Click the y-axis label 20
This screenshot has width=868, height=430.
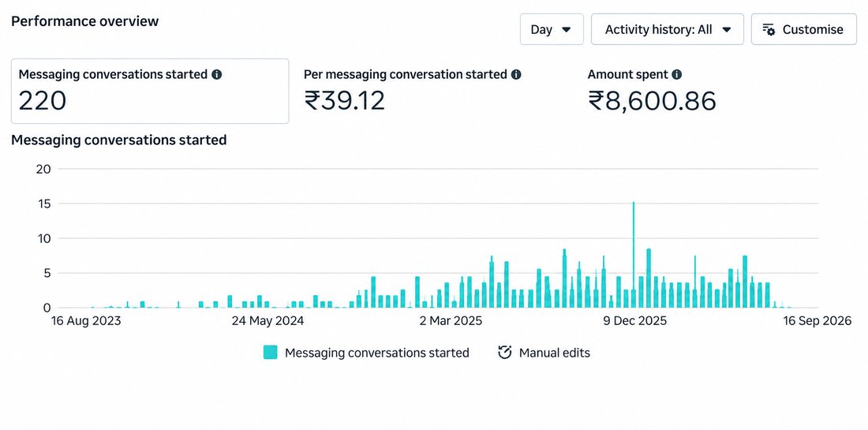[x=43, y=169]
